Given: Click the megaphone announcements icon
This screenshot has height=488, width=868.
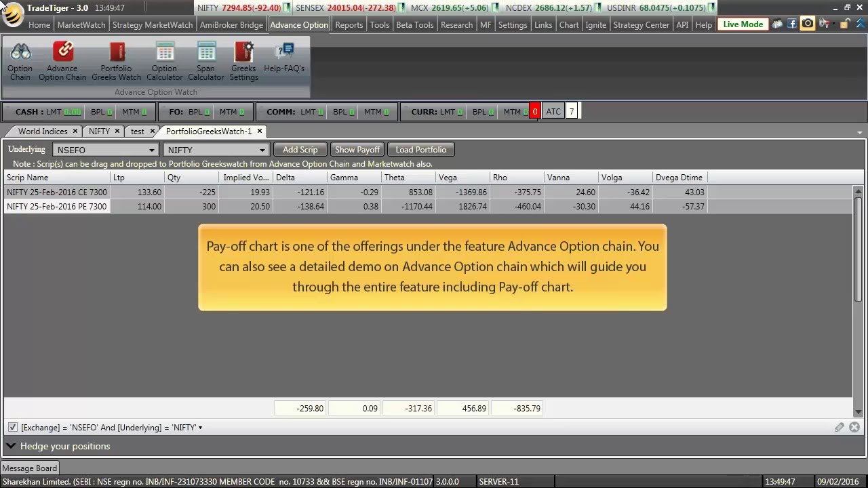Looking at the screenshot, I should pos(823,24).
